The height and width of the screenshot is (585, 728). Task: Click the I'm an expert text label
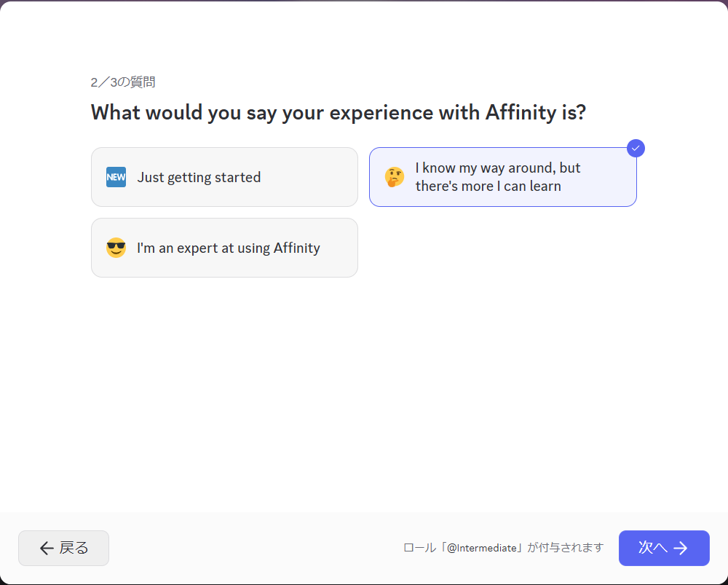point(229,248)
